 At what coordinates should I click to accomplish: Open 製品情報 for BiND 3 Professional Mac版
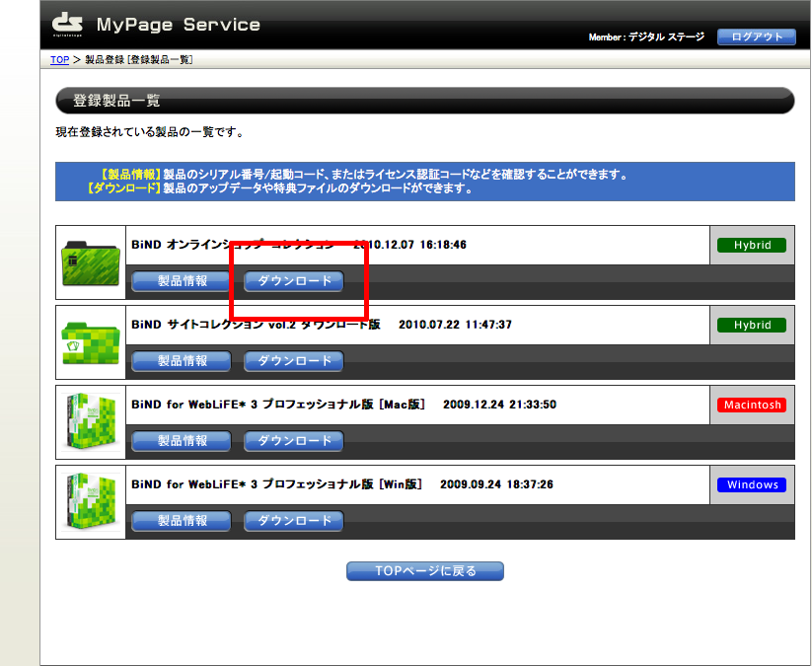tap(182, 441)
